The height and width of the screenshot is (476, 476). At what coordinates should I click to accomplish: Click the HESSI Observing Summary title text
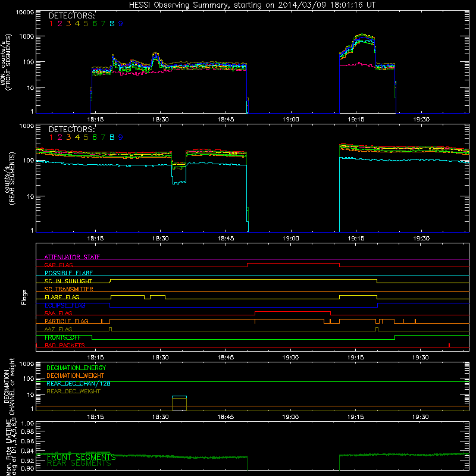[x=252, y=5]
